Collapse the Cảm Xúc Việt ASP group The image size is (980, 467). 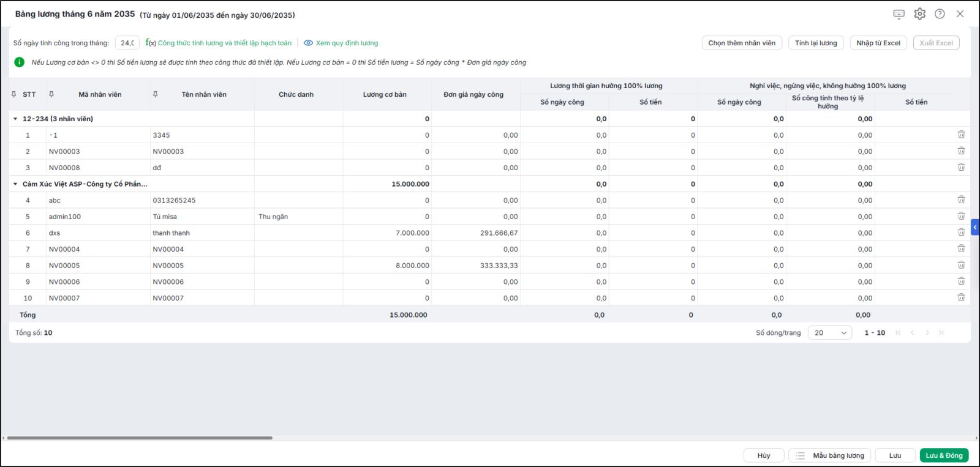point(15,184)
